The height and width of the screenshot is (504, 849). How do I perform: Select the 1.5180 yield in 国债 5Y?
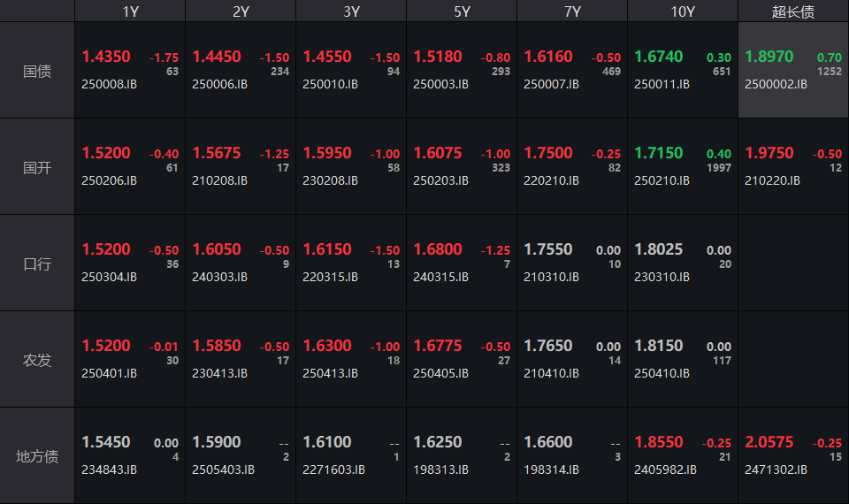coord(438,57)
